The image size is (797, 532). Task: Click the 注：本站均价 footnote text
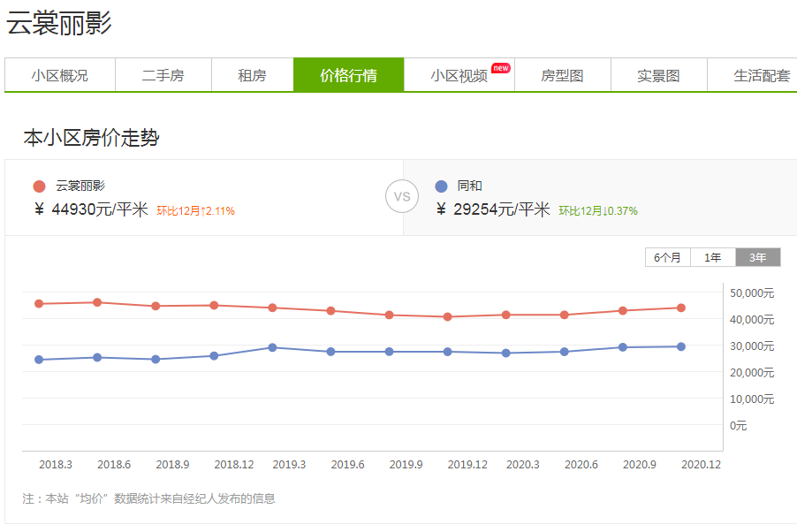pyautogui.click(x=149, y=498)
